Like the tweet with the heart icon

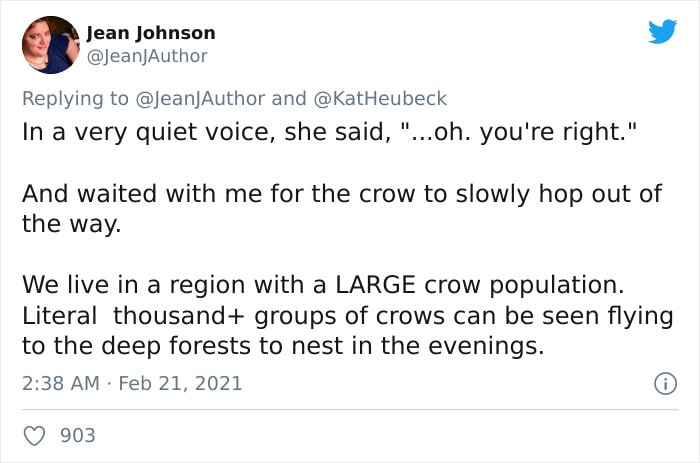coord(34,435)
